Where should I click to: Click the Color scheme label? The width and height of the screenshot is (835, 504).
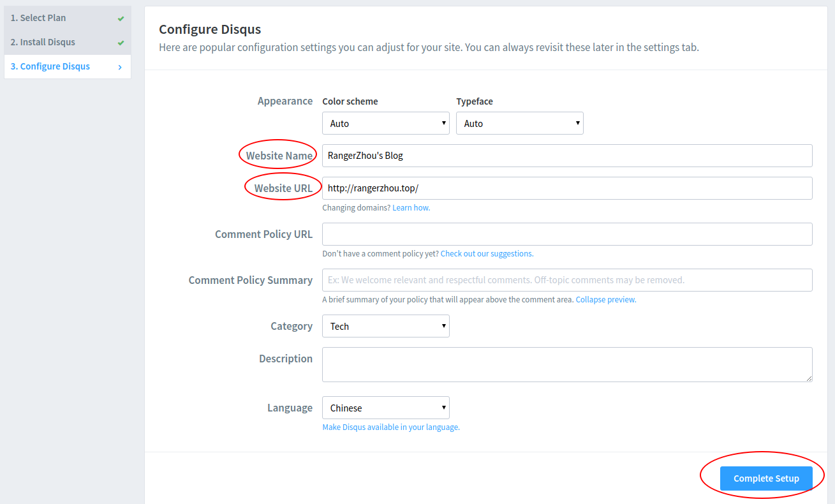tap(350, 101)
